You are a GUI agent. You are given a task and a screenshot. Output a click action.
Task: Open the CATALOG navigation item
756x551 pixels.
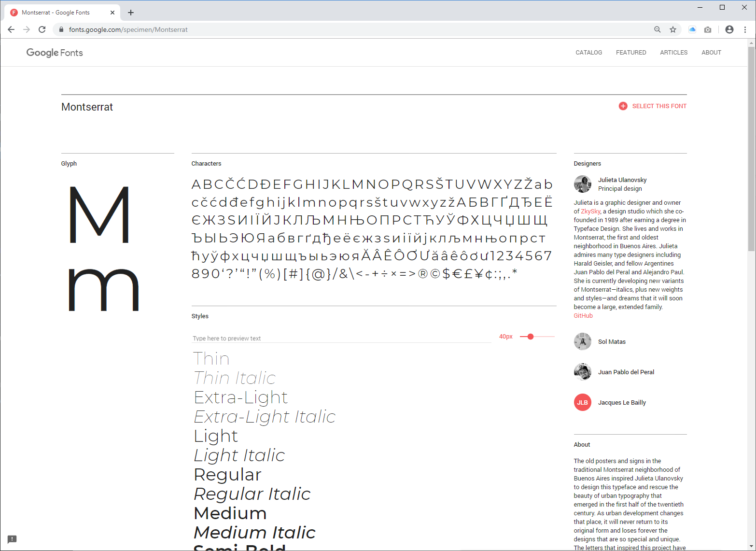(589, 53)
